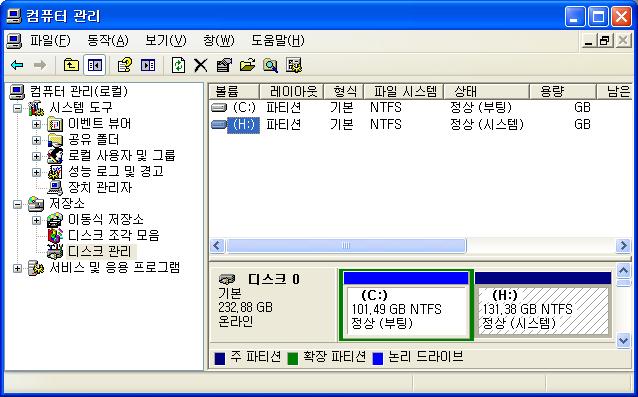Click the 디스크 0 label in the graphical view
The height and width of the screenshot is (397, 638).
click(274, 279)
